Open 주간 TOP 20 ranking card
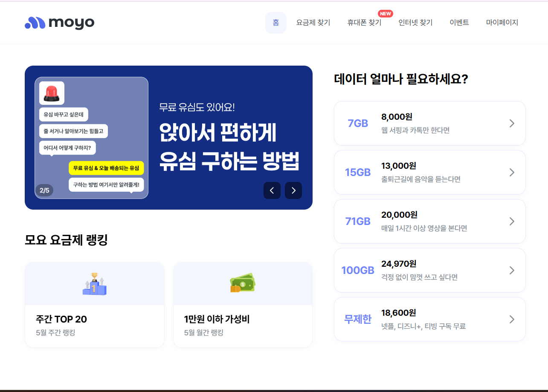548x392 pixels. (x=95, y=305)
